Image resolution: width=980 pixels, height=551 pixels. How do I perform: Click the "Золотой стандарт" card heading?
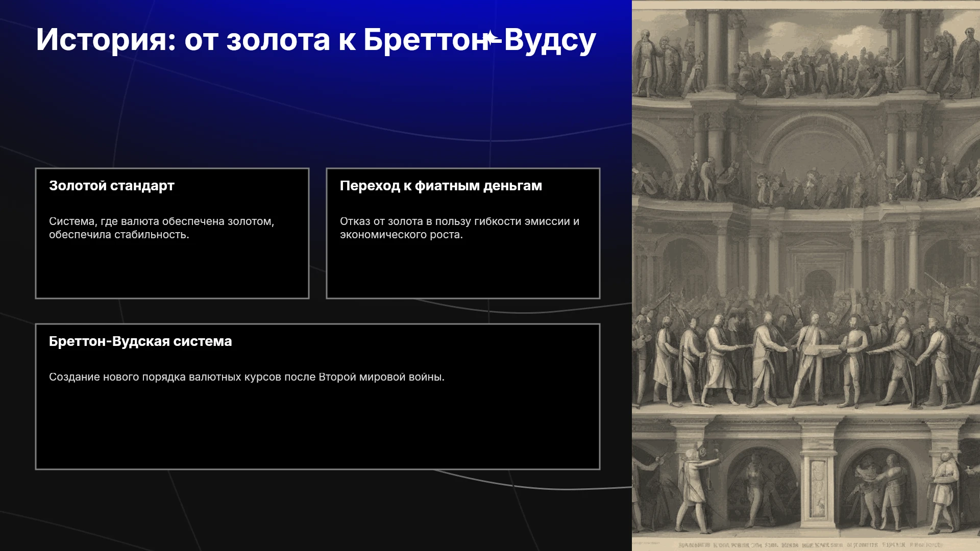(x=112, y=186)
